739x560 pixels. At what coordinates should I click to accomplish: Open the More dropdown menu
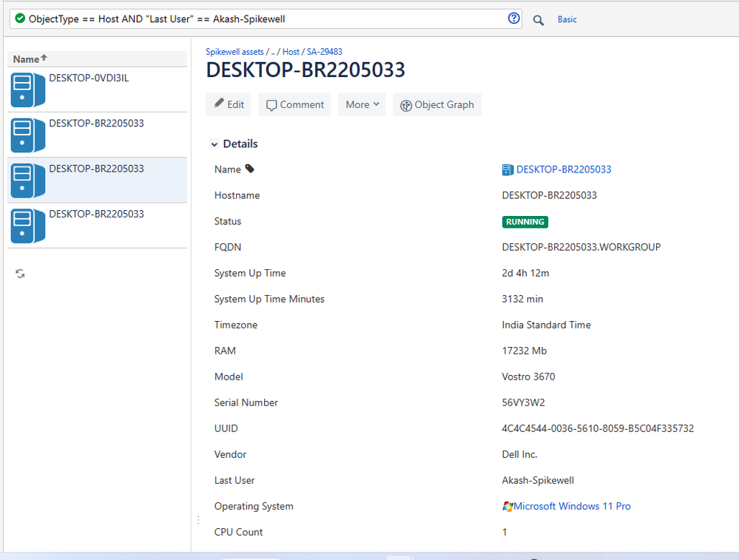(362, 104)
